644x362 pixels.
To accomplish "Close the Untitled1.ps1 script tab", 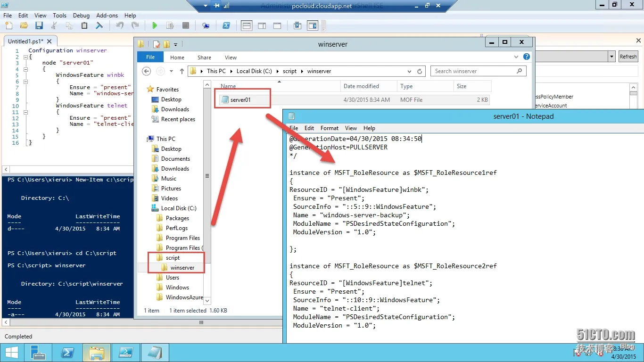I will (49, 41).
